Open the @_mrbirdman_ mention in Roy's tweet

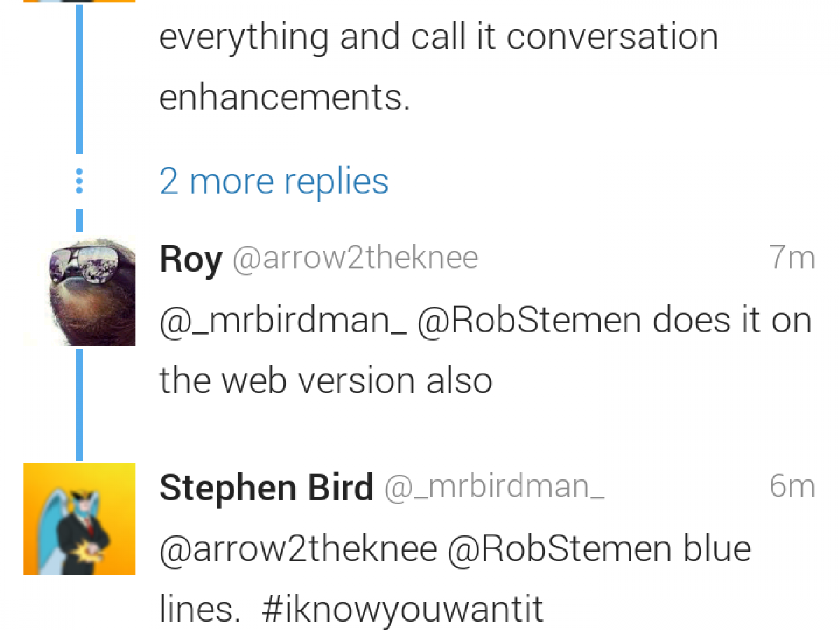[x=283, y=321]
